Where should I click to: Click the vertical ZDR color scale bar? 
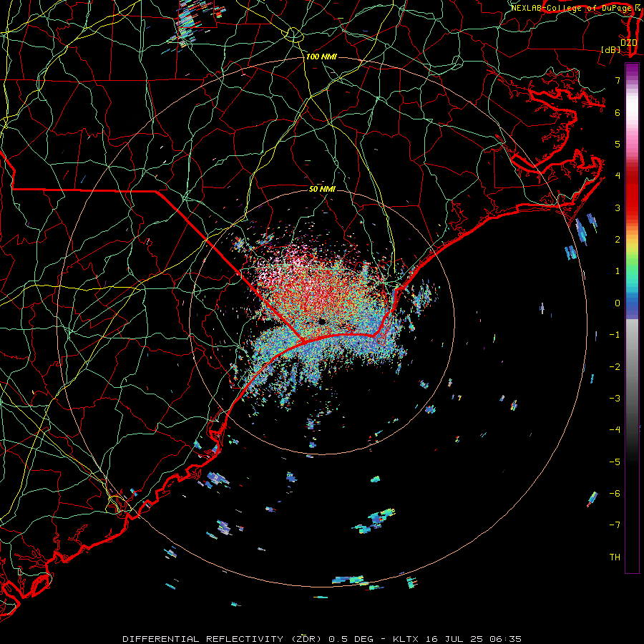point(632,318)
